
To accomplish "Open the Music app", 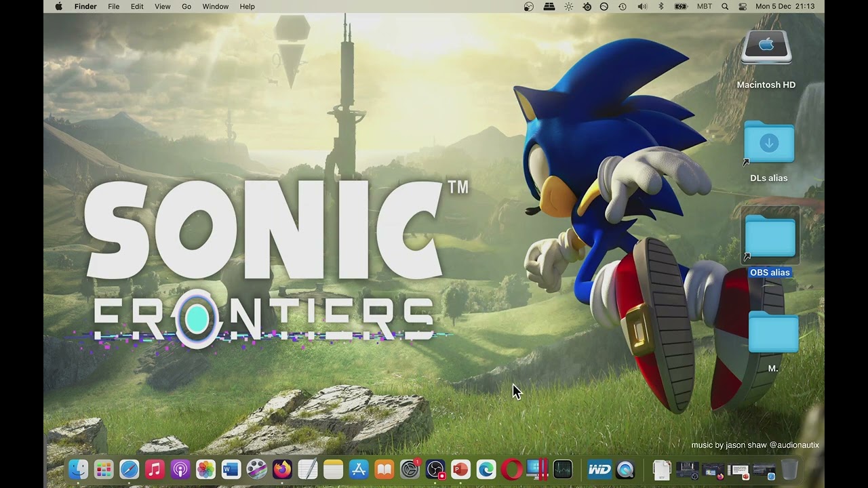I will click(x=155, y=469).
